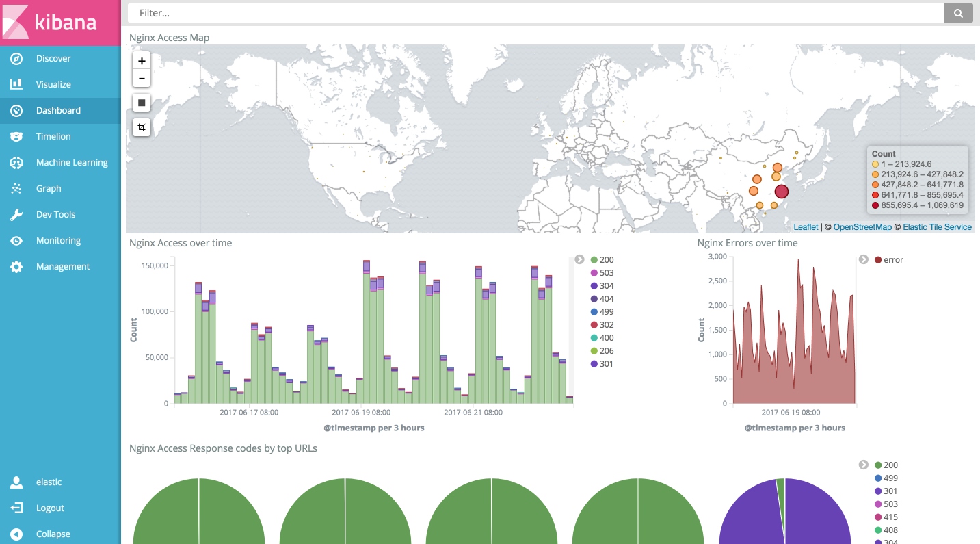Open the Monitoring menu item
The width and height of the screenshot is (980, 544).
point(60,240)
